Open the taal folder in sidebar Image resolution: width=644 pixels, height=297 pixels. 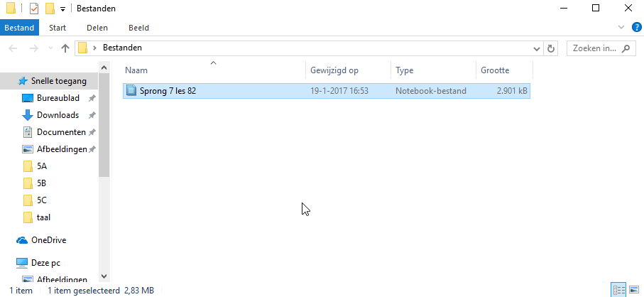pos(43,217)
